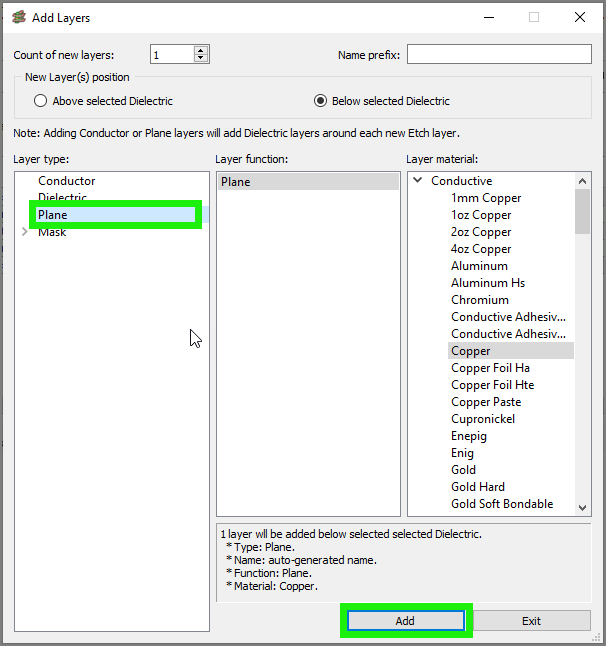The height and width of the screenshot is (646, 606).
Task: Close the Add Layers dialog
Action: [580, 17]
